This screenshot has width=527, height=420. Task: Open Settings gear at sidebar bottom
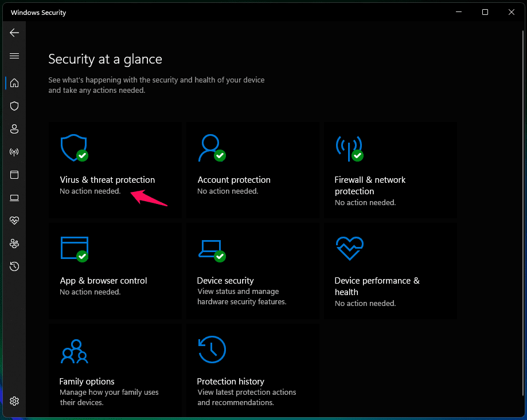pos(14,401)
